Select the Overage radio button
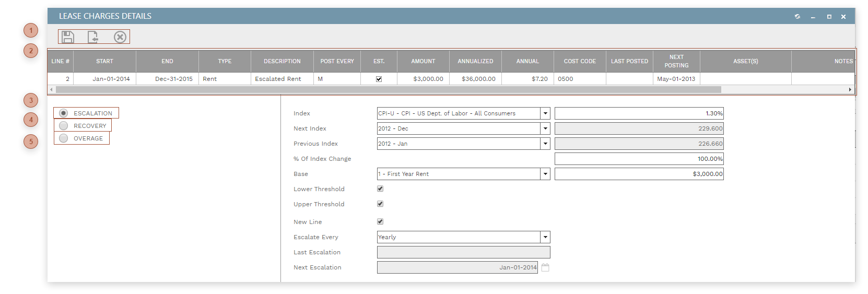868x294 pixels. pos(64,138)
